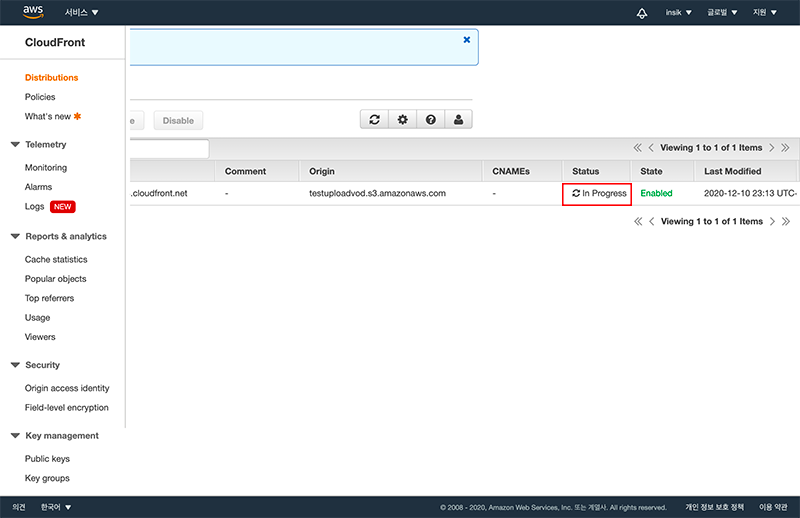Open Origin access identity page
This screenshot has width=800, height=518.
click(67, 388)
